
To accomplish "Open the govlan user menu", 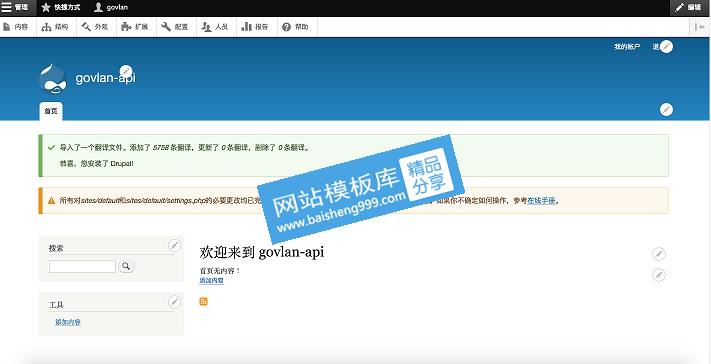I will tap(111, 7).
